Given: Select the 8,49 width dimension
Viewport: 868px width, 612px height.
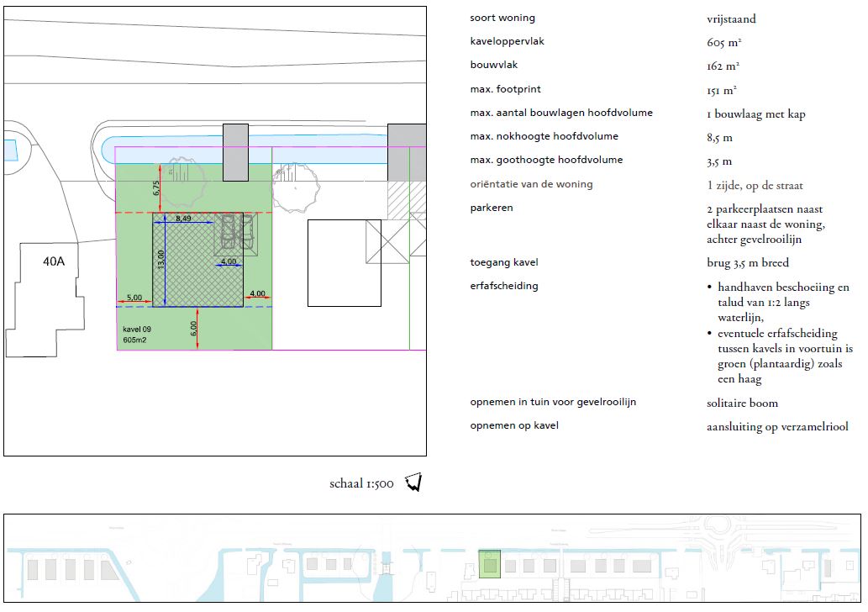Looking at the screenshot, I should tap(183, 219).
